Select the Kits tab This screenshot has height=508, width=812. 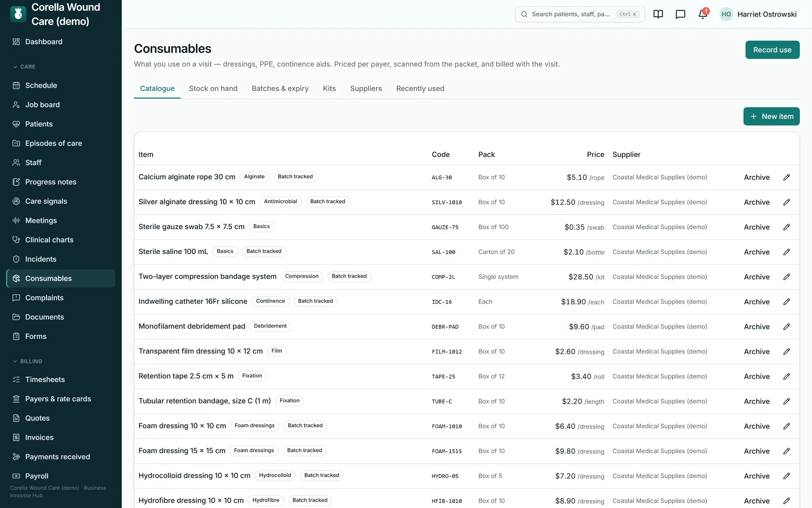click(329, 88)
